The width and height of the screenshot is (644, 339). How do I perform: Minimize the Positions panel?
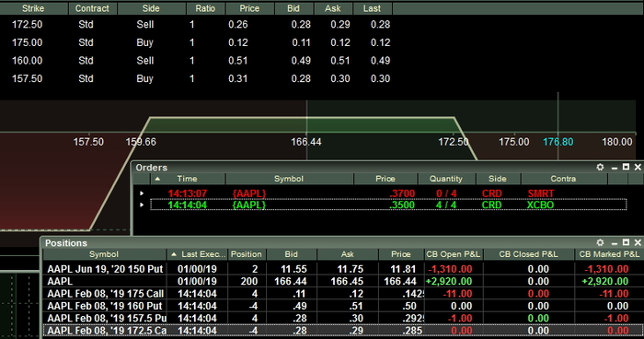pos(615,243)
